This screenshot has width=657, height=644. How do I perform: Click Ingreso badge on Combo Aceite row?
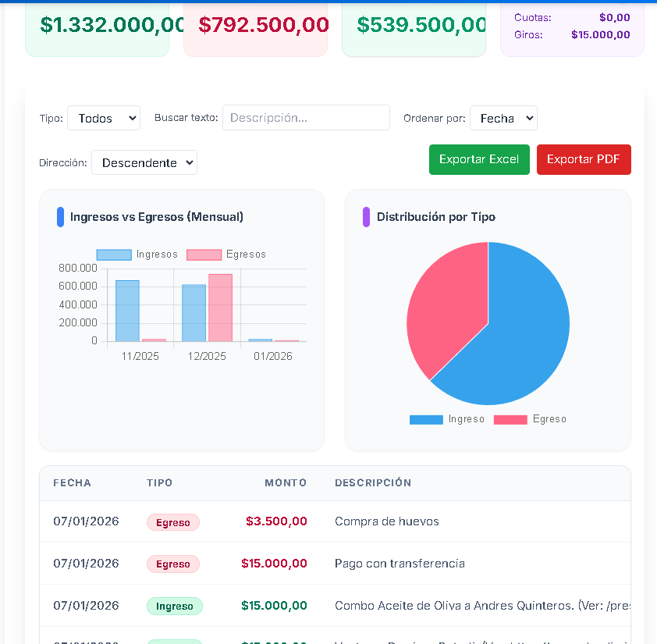click(174, 606)
